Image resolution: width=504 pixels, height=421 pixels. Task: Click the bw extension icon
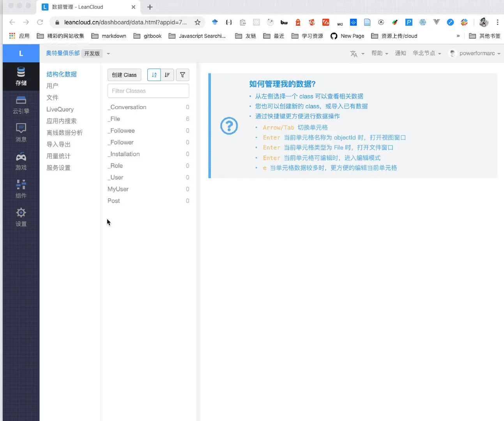coord(284,22)
